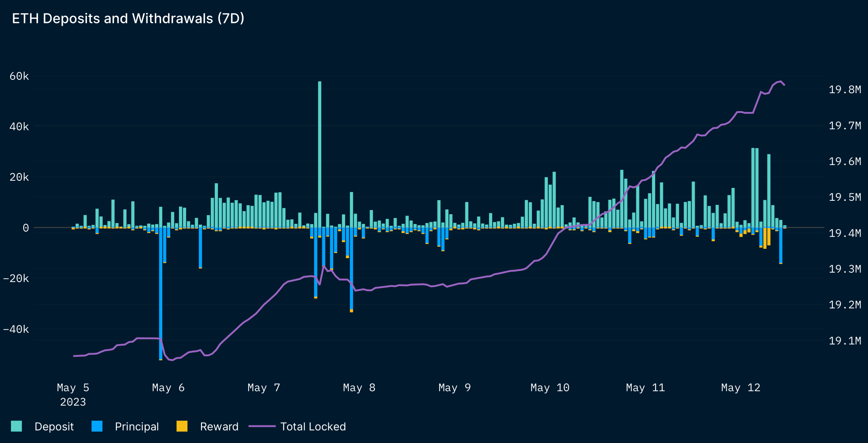Screen dimensions: 868x443
Task: Click the peak of the purple Total Locked line
Action: [780, 82]
